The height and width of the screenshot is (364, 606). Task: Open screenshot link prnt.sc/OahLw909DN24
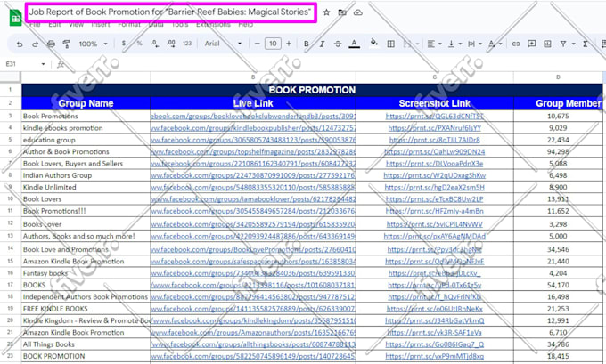click(434, 151)
